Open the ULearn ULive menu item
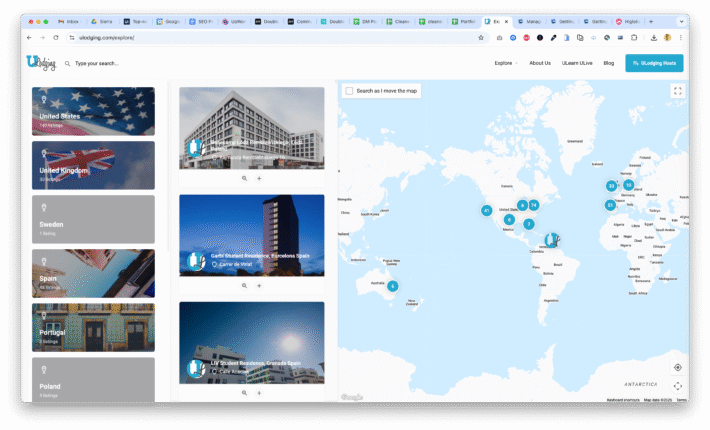The width and height of the screenshot is (710, 430). (x=577, y=63)
